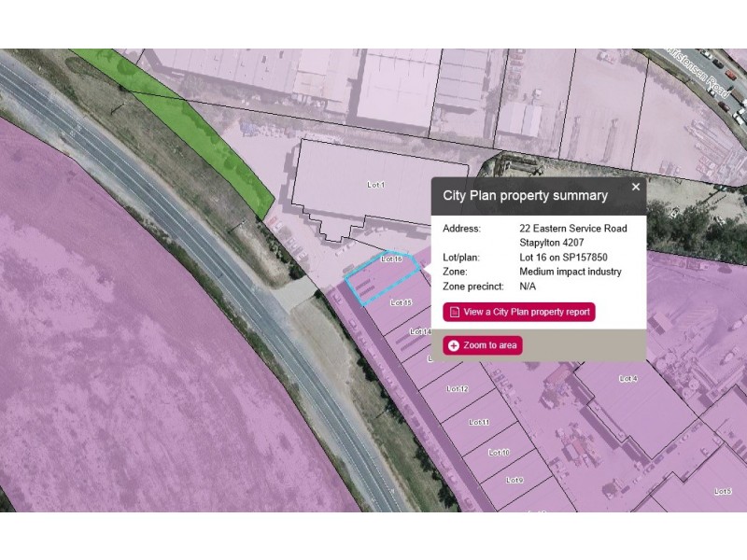Click the City Plan property summary title
Screen dimensions: 747x560
pos(526,196)
